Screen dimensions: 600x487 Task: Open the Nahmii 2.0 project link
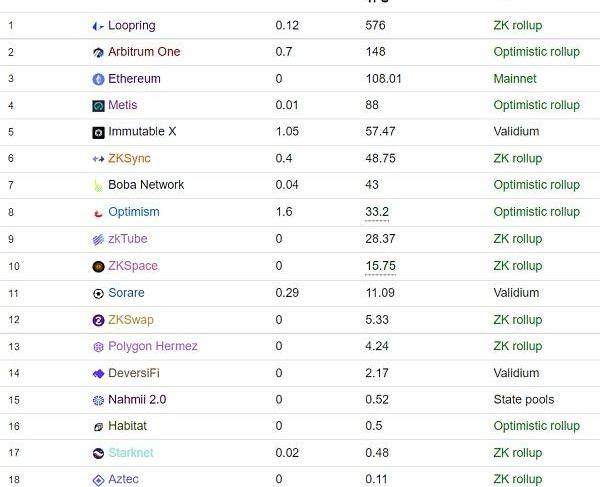pos(137,400)
